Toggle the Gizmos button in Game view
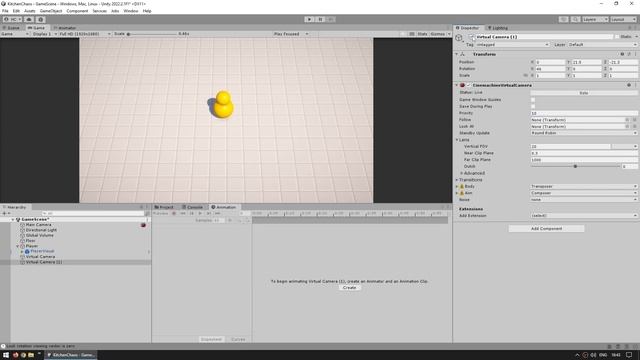Viewport: 640px width, 360px height. [x=438, y=34]
